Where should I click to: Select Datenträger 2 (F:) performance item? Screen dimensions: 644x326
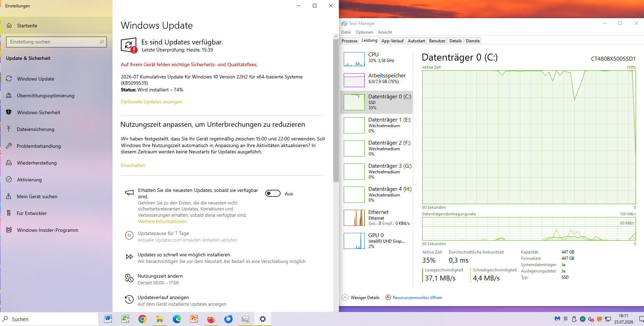point(377,148)
